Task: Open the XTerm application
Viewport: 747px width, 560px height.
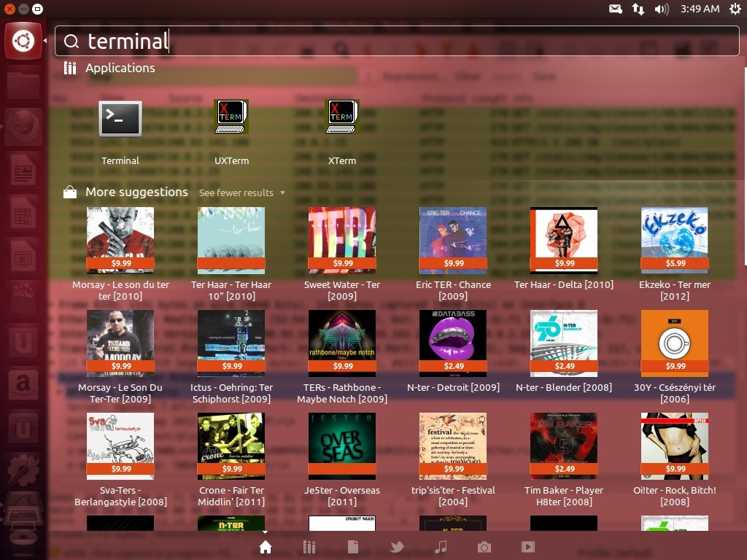Action: [342, 118]
